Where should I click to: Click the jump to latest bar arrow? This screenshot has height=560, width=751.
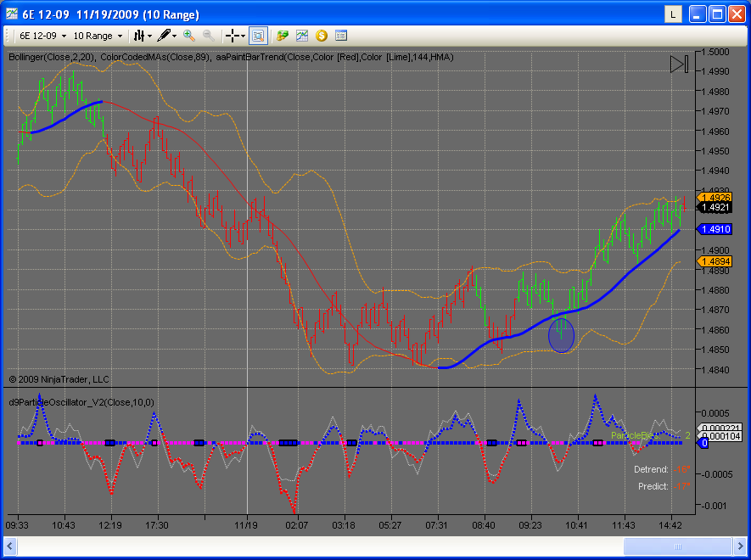coord(679,64)
